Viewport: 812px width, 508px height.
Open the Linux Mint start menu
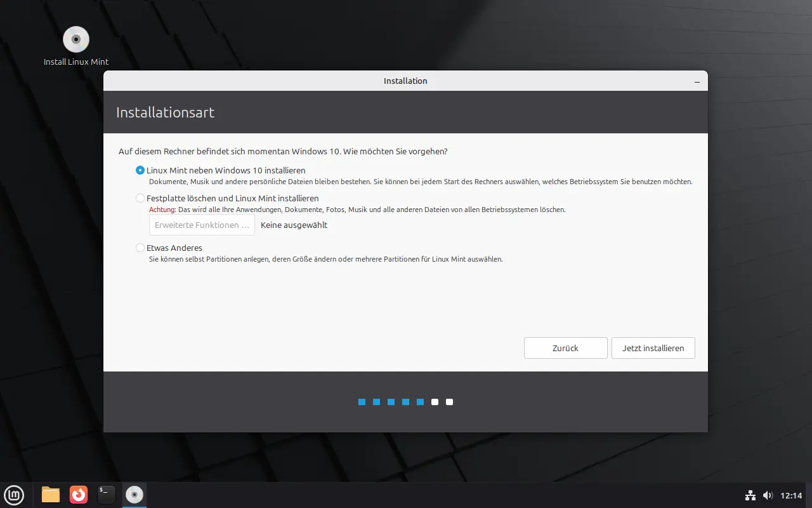[x=14, y=494]
